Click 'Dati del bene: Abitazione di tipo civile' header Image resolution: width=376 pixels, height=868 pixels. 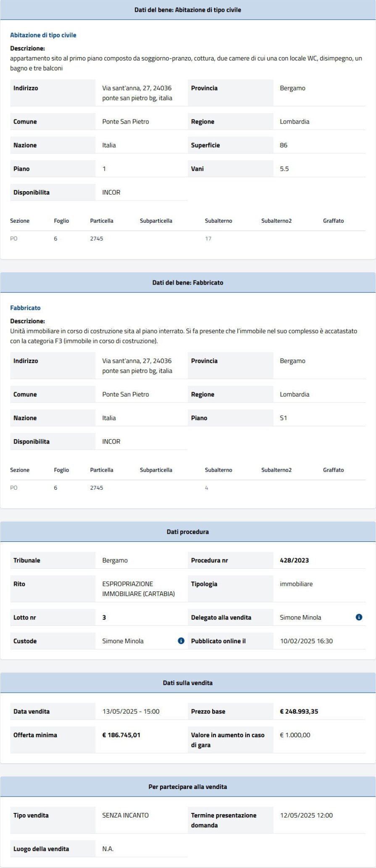[188, 10]
